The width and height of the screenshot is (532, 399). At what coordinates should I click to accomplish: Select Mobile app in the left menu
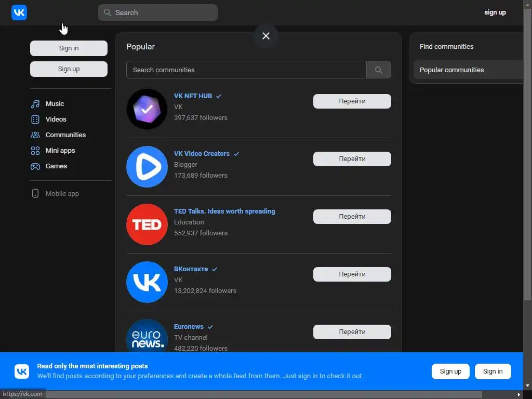point(62,193)
